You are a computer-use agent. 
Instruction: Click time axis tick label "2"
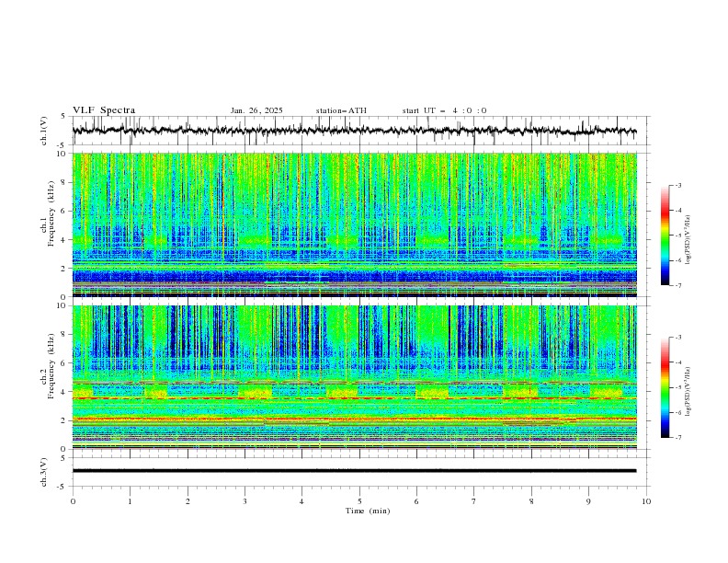(x=188, y=501)
